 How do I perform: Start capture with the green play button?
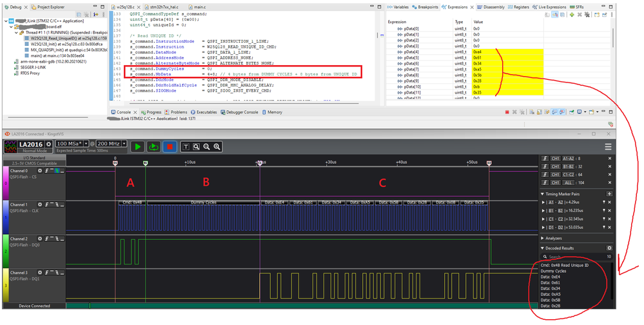(x=137, y=146)
